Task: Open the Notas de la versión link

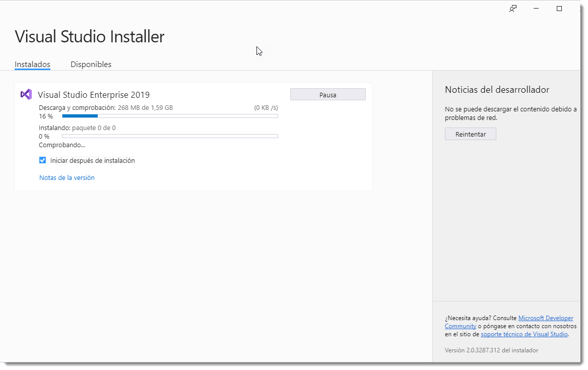Action: [x=67, y=177]
